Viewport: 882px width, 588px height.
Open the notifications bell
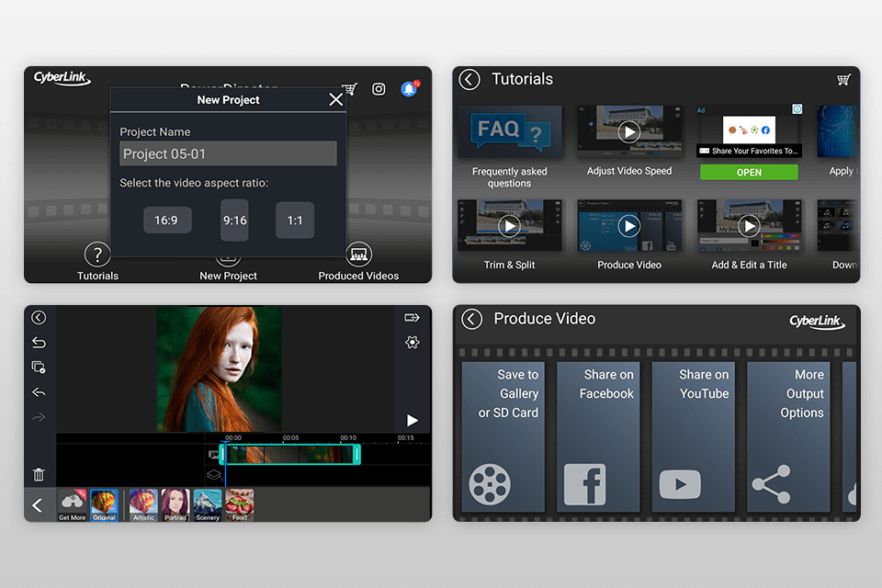(410, 89)
